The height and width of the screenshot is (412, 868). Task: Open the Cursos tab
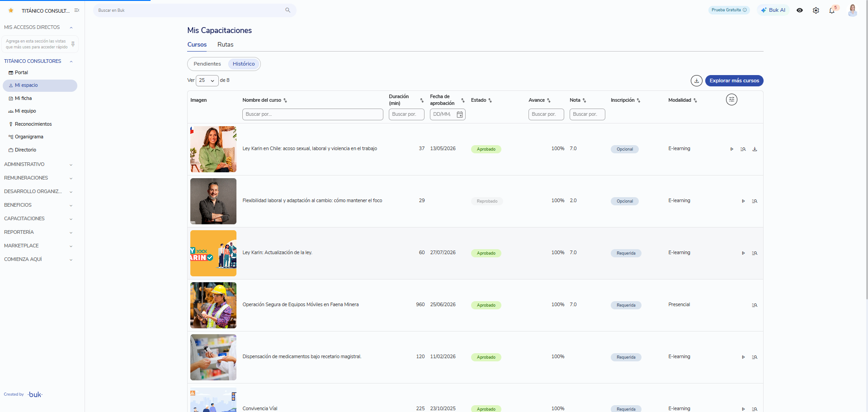tap(197, 45)
